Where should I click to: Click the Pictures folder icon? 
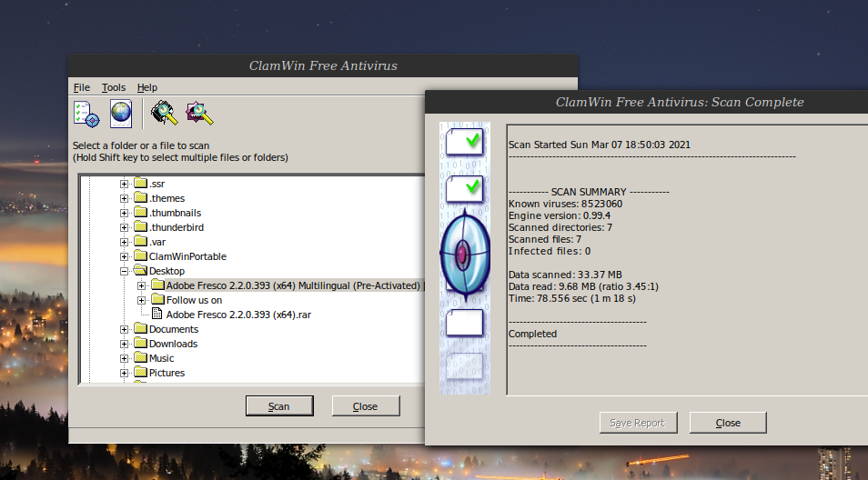tap(141, 372)
